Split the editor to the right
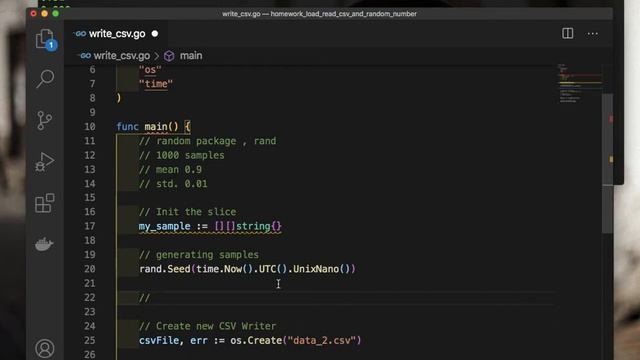 pos(567,33)
